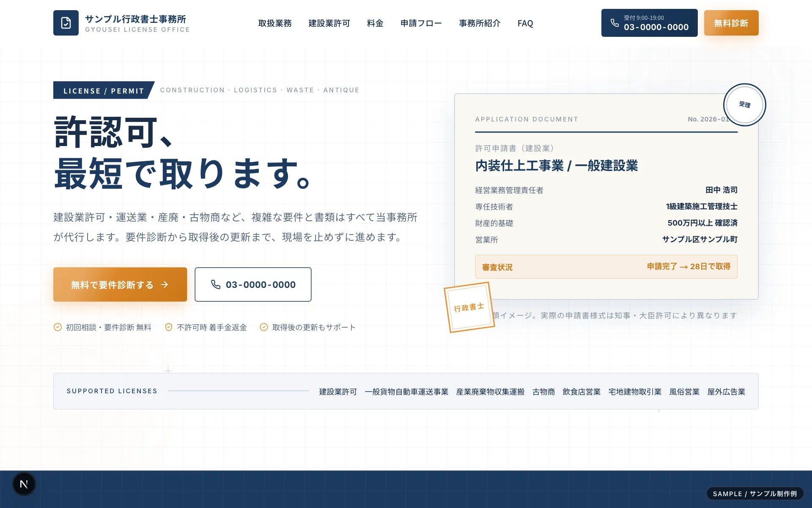The width and height of the screenshot is (812, 508).
Task: Click SUPPORTED LICENSES label
Action: click(112, 391)
